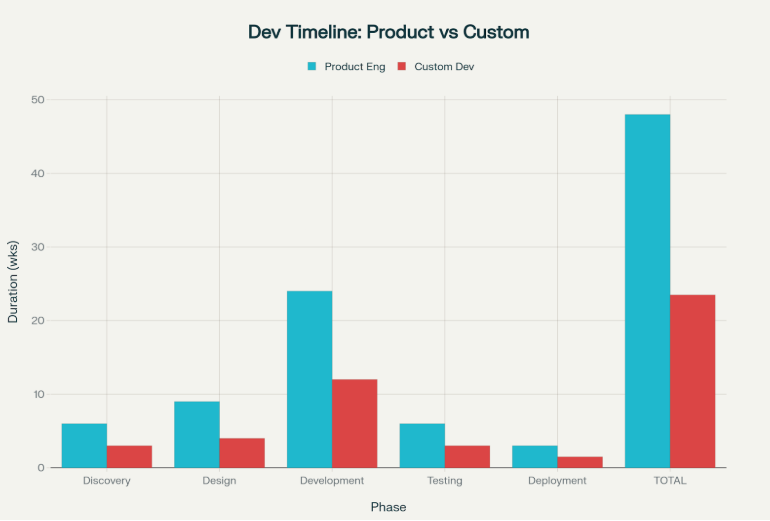Click the red Custom Dev legend swatch

[401, 67]
